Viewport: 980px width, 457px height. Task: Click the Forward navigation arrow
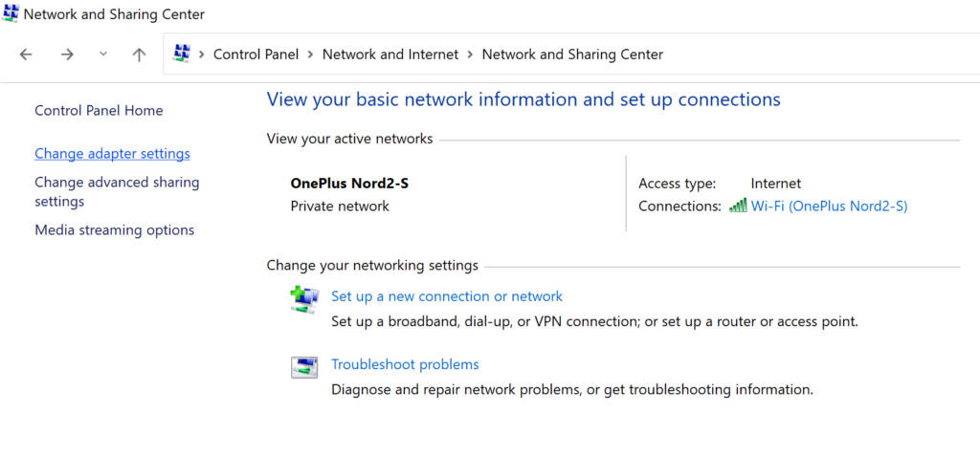click(67, 54)
